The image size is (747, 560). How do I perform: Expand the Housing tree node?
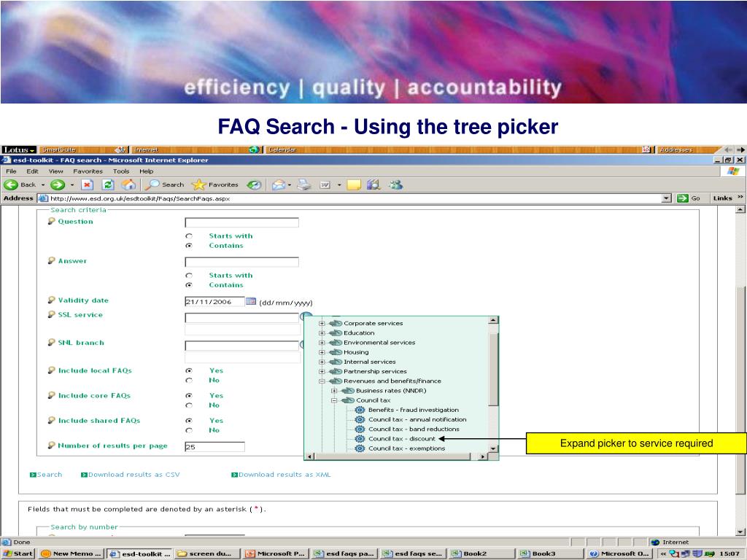[322, 352]
